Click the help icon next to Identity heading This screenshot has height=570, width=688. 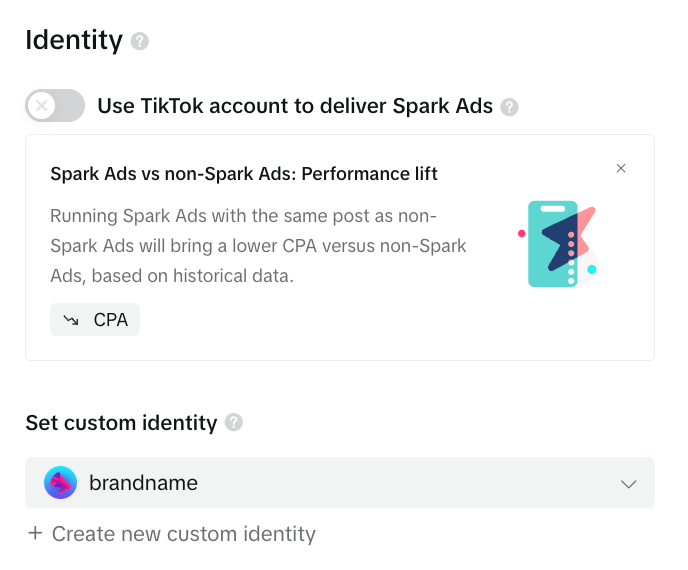pyautogui.click(x=140, y=41)
